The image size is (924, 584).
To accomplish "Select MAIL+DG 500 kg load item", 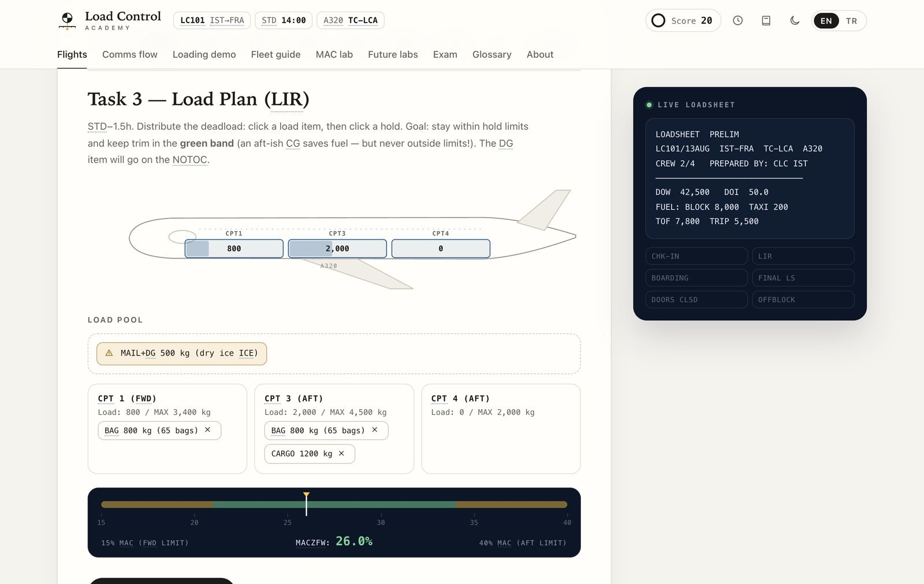I will pos(181,353).
